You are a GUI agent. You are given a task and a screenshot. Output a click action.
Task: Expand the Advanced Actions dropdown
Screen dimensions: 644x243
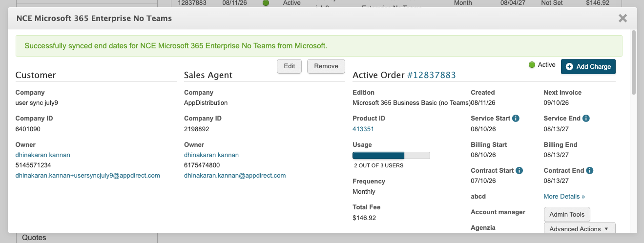pyautogui.click(x=580, y=229)
